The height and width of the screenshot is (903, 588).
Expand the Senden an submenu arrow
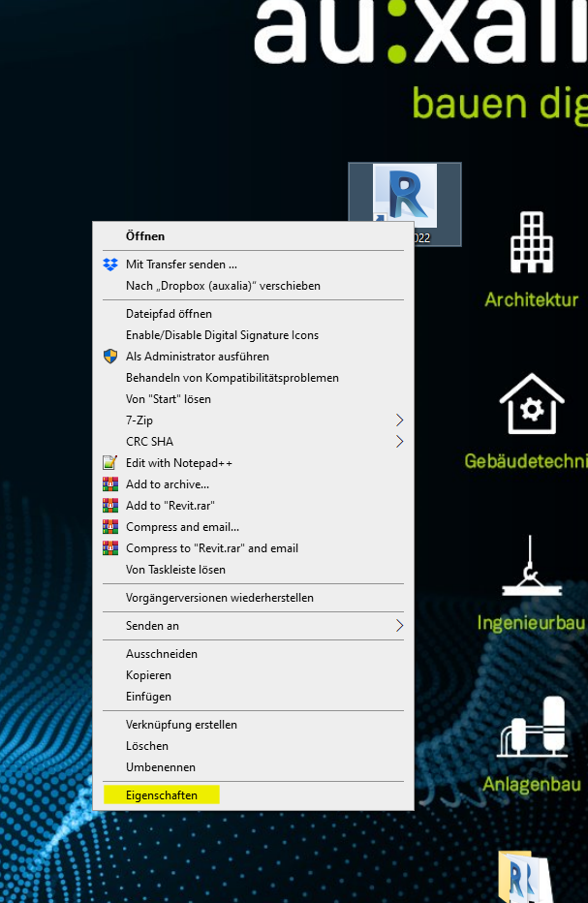[x=399, y=626]
